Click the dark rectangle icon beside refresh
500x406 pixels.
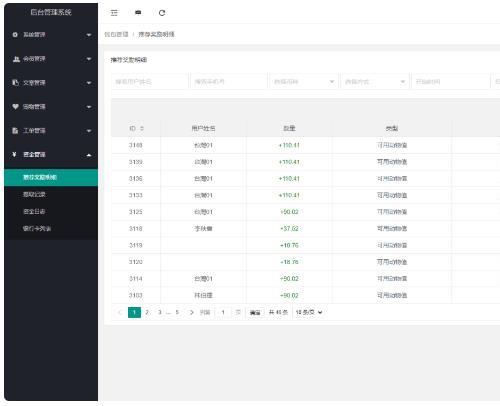click(138, 12)
